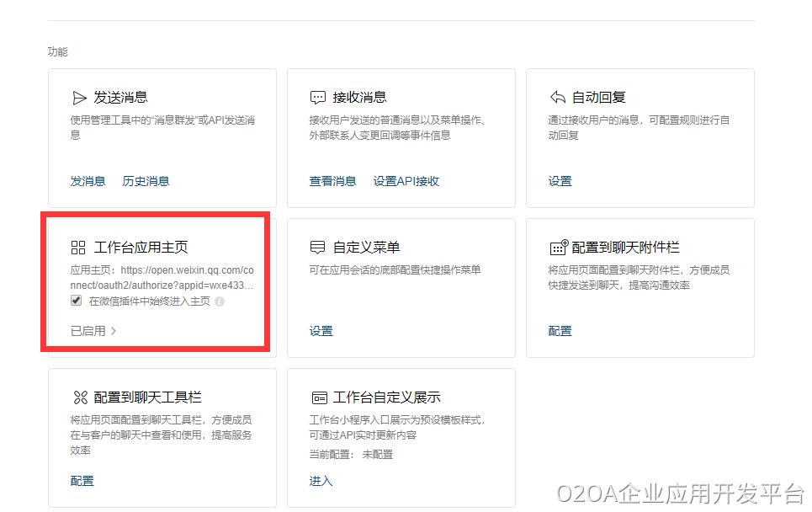Click the 查看消息 link

pyautogui.click(x=332, y=181)
